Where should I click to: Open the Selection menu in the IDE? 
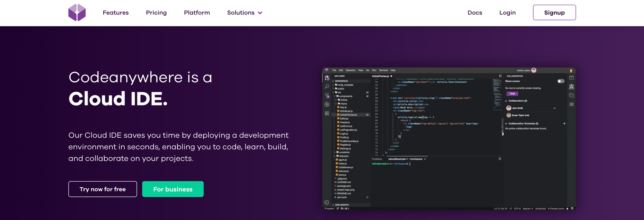[x=351, y=70]
